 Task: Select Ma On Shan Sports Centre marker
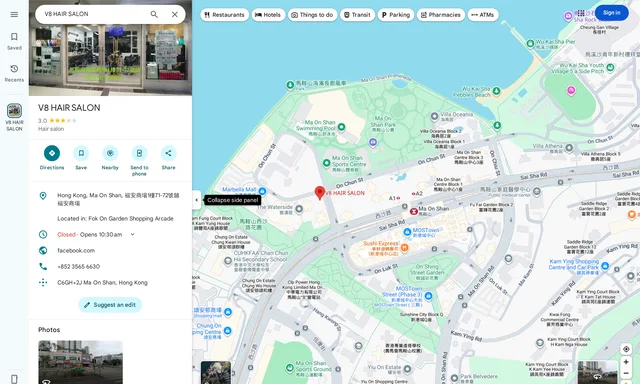(326, 163)
